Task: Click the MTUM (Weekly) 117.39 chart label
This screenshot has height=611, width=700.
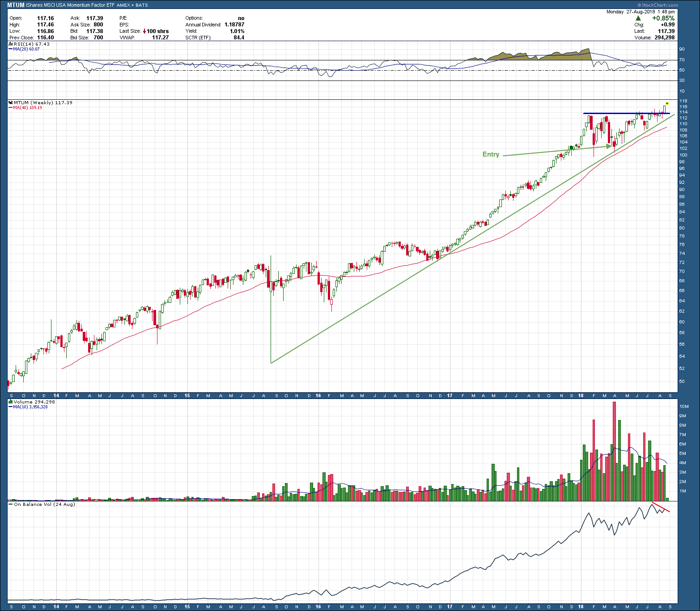Action: pyautogui.click(x=43, y=102)
